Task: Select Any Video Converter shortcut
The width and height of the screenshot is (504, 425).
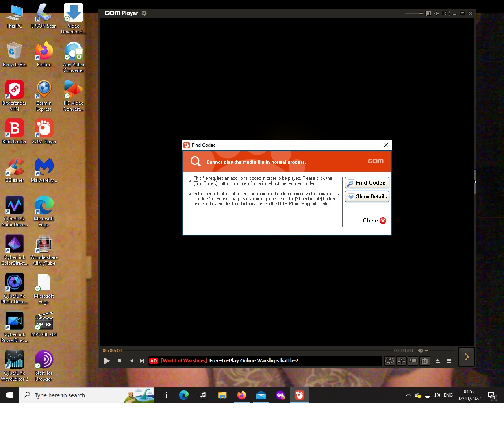Action: (x=74, y=57)
